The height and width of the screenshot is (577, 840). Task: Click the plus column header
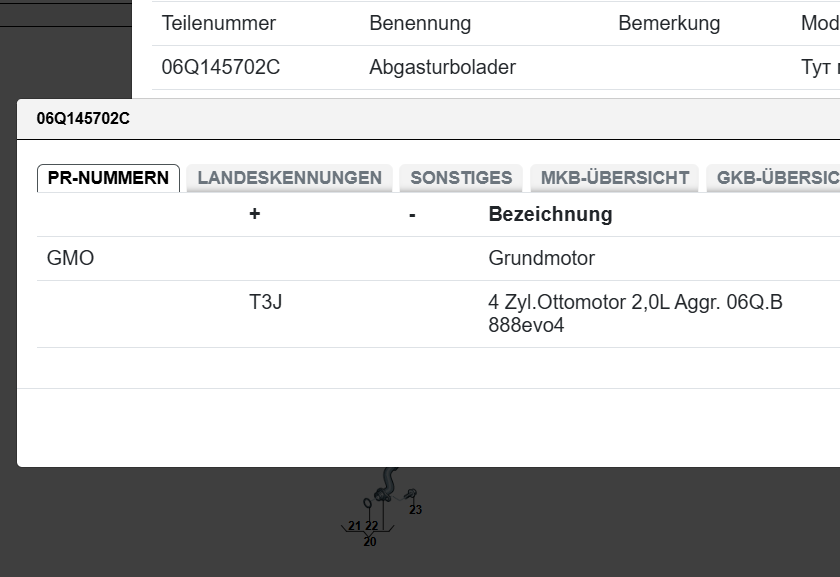[255, 214]
